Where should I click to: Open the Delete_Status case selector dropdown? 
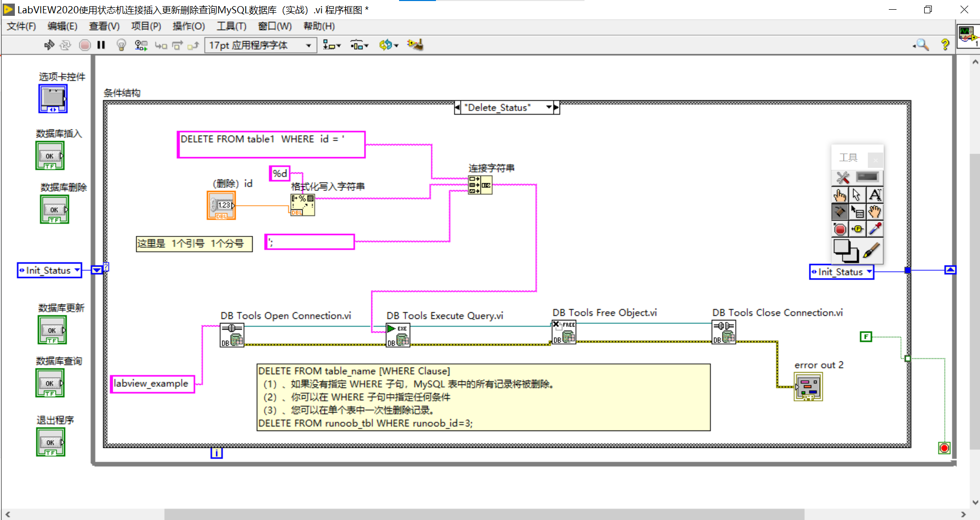coord(549,107)
